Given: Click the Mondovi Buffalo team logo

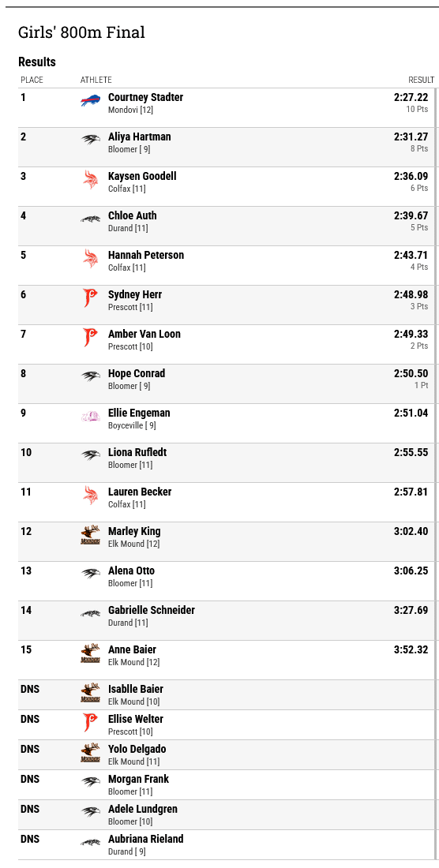Looking at the screenshot, I should pos(90,101).
